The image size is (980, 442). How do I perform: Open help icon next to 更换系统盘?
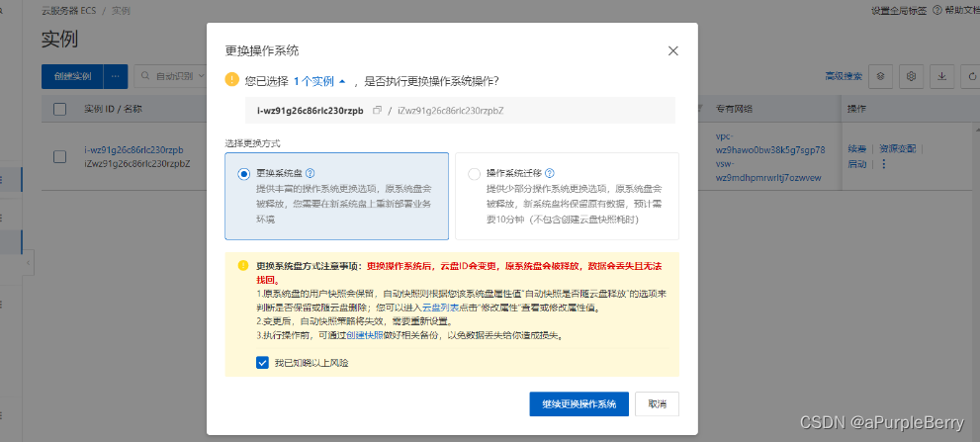pos(310,173)
